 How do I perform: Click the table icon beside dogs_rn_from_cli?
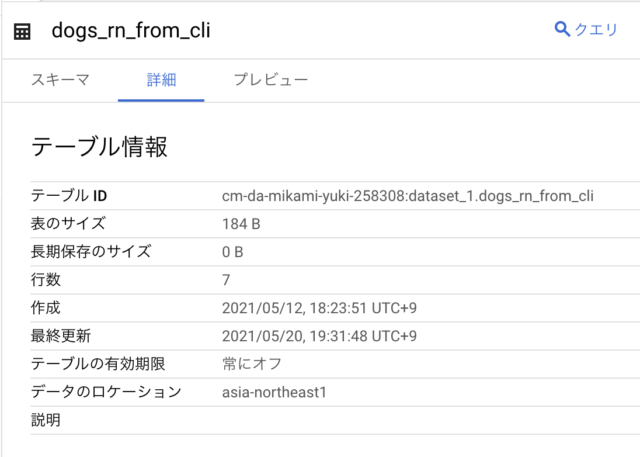pos(22,31)
